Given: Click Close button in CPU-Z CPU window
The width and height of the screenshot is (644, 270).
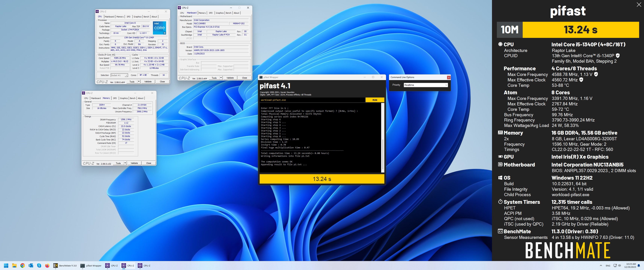Looking at the screenshot, I should pyautogui.click(x=162, y=81).
